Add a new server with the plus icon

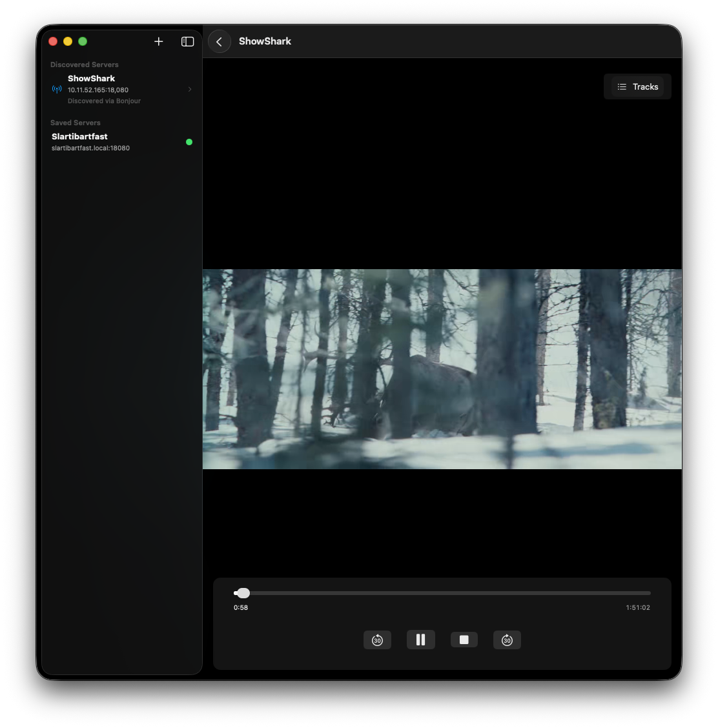click(159, 41)
